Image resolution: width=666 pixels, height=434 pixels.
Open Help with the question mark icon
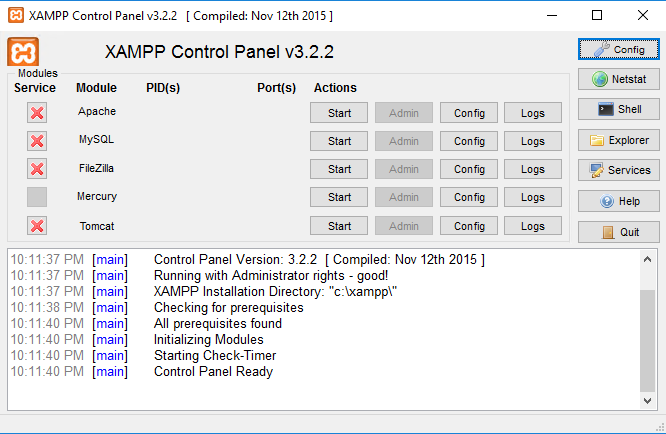(x=618, y=201)
